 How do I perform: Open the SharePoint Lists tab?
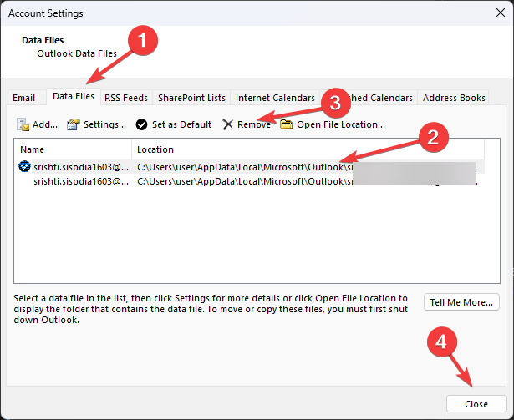(x=191, y=98)
